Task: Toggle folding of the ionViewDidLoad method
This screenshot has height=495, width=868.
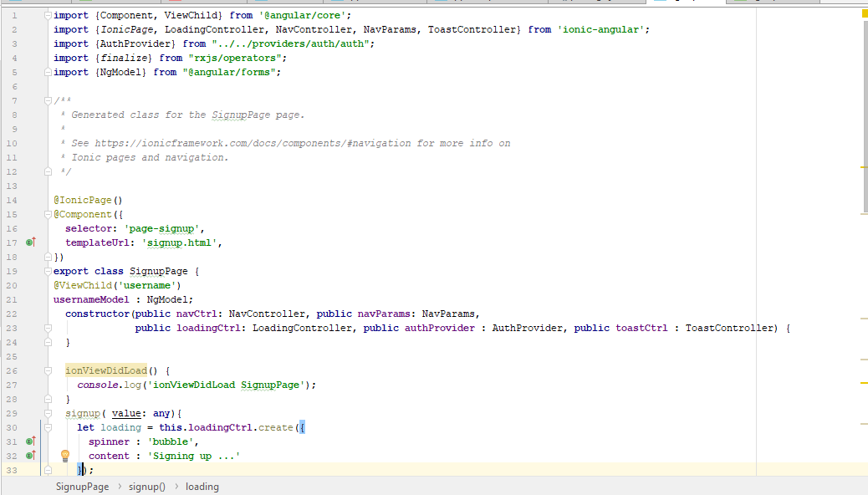Action: pos(48,370)
